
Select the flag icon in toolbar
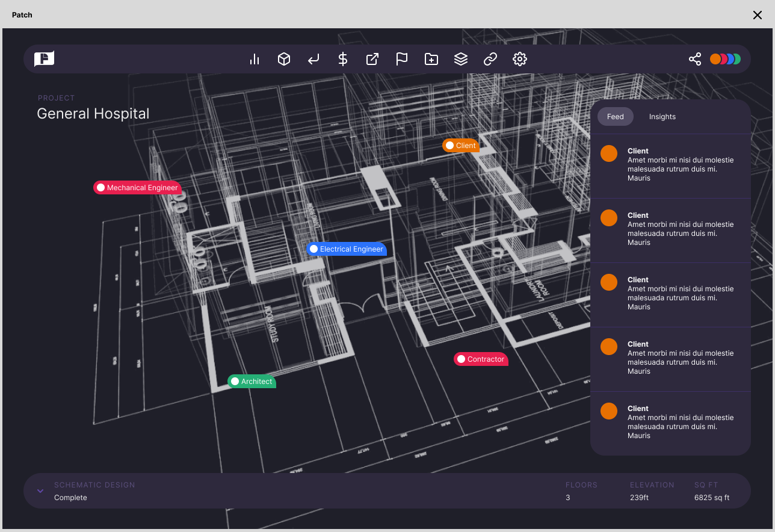402,59
